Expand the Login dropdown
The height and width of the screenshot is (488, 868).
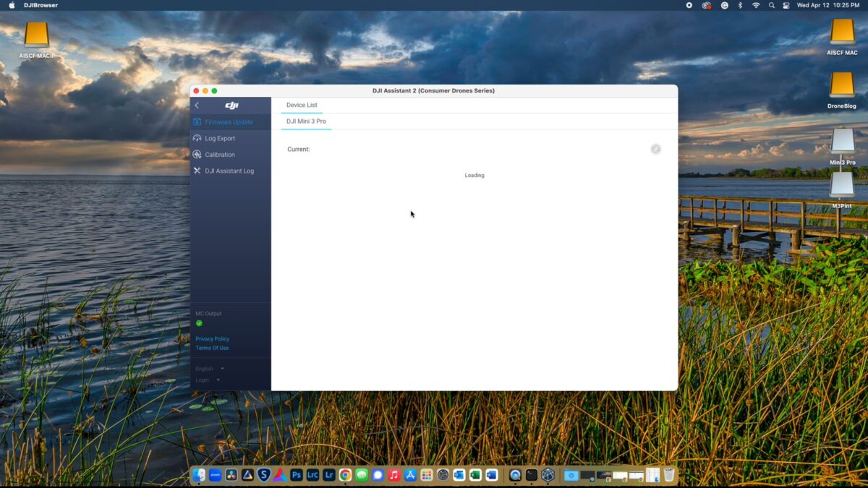point(207,380)
